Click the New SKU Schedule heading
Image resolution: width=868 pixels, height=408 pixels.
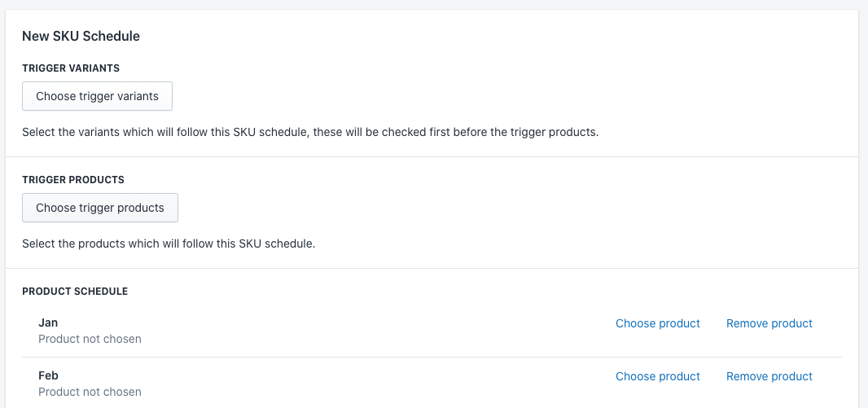(81, 36)
